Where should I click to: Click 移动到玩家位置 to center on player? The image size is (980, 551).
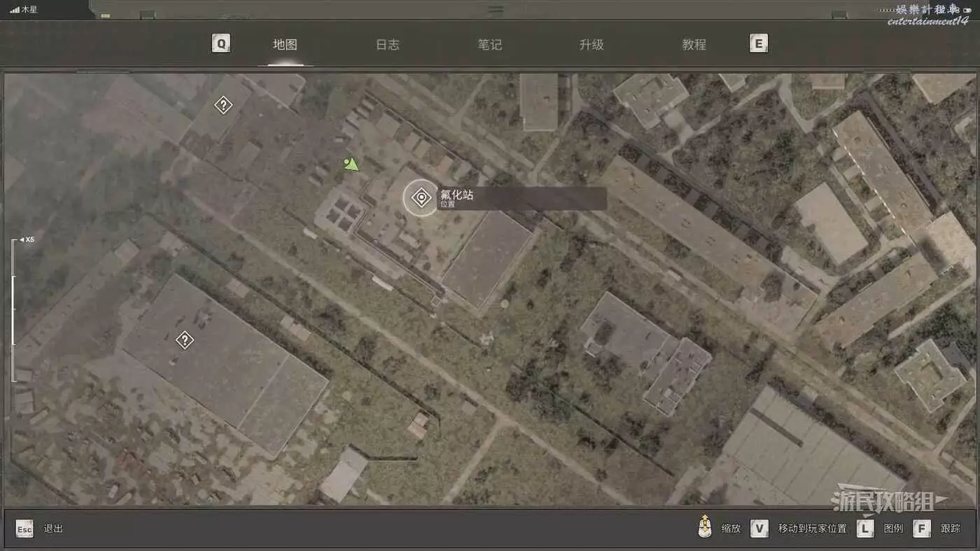(x=812, y=529)
